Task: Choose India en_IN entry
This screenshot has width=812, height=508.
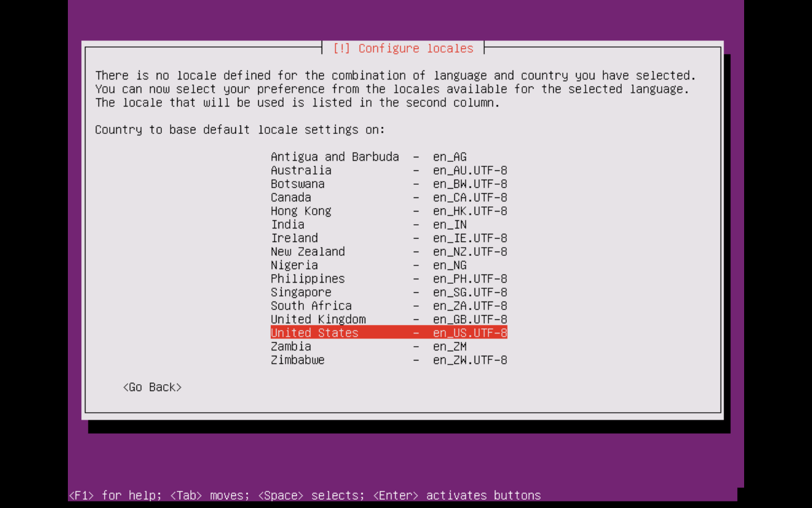Action: 389,225
